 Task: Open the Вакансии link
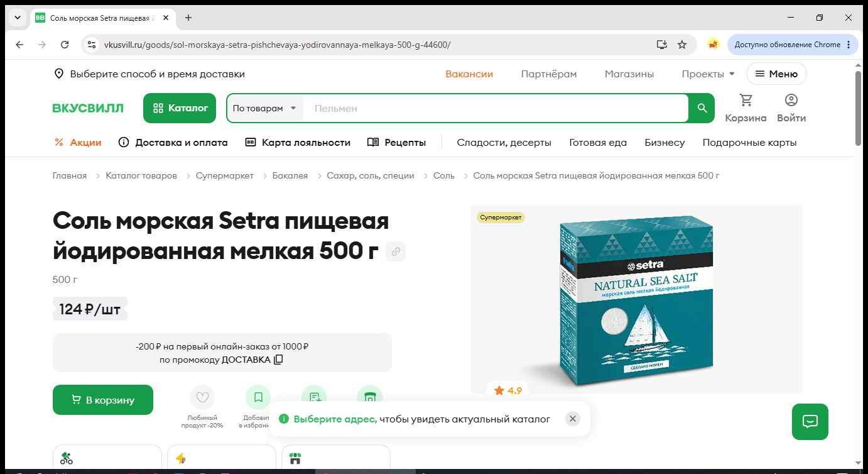pyautogui.click(x=470, y=74)
